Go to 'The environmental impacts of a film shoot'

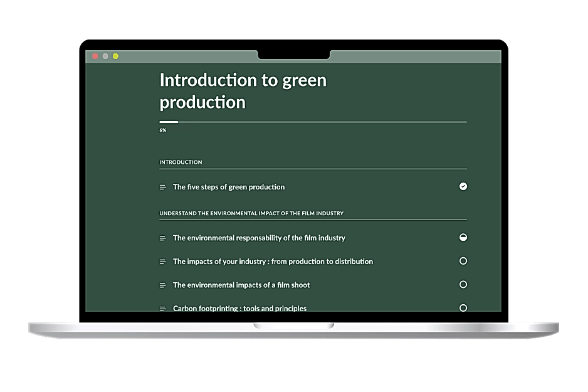click(241, 285)
